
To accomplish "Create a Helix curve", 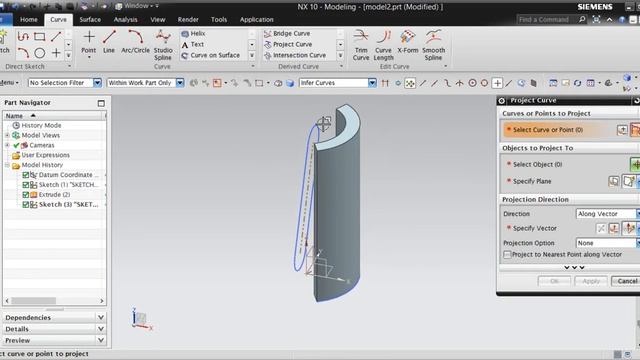I will click(193, 33).
